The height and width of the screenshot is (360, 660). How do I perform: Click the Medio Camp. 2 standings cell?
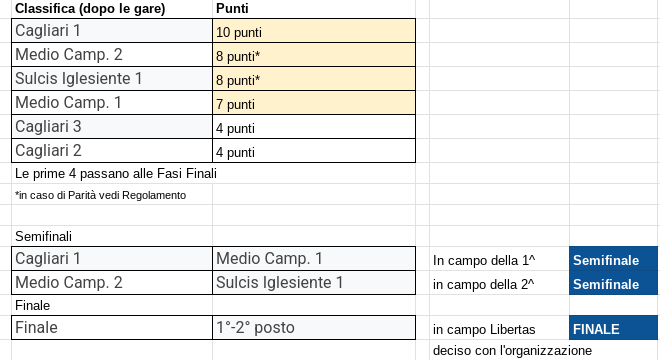(112, 55)
